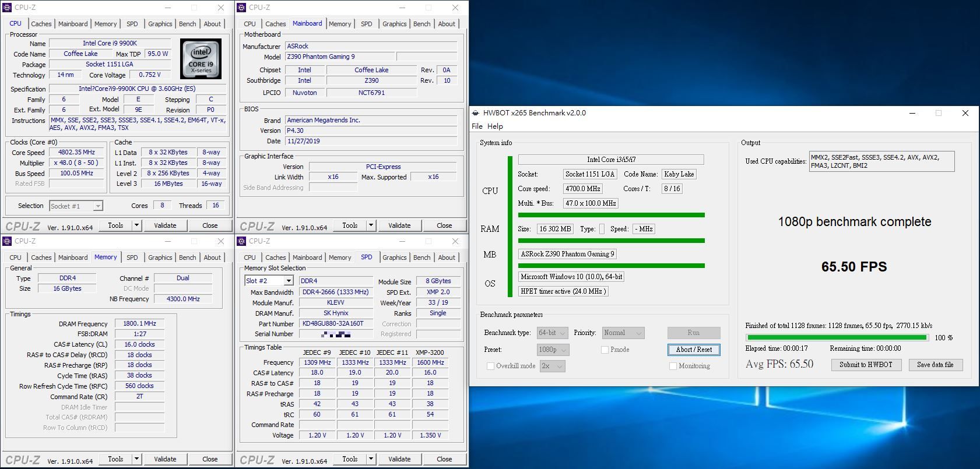
Task: Switch to Graphics tab in CPU window
Action: point(160,24)
